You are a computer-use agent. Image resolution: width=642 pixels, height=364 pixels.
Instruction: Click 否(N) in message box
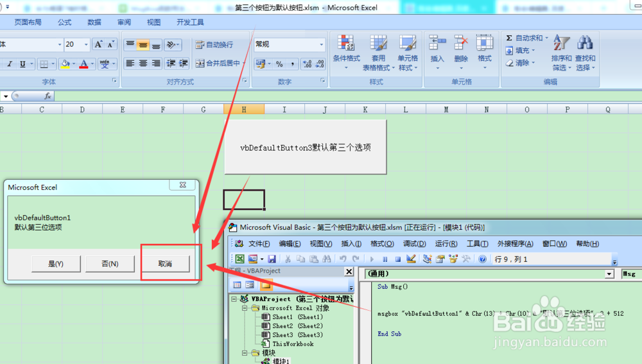click(110, 264)
